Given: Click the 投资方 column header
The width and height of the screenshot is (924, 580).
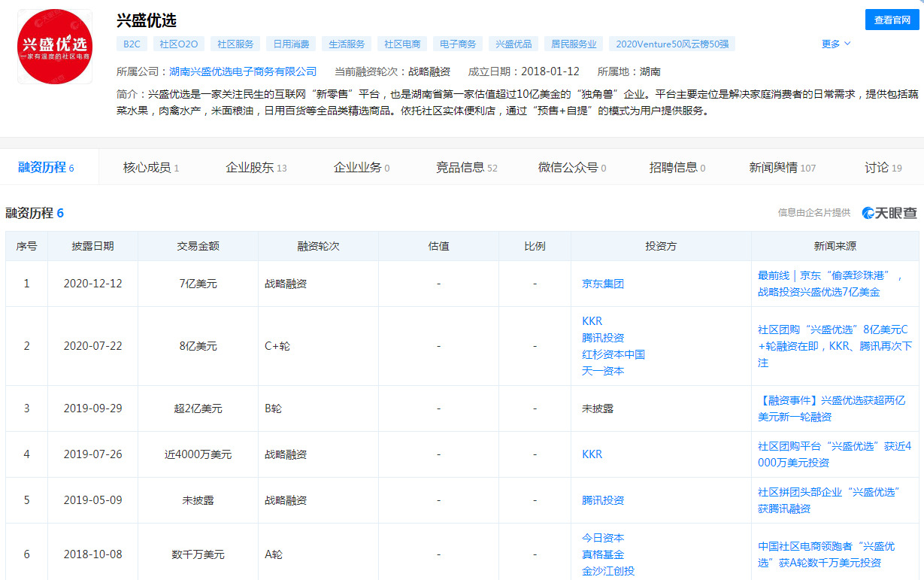Looking at the screenshot, I should pyautogui.click(x=661, y=246).
